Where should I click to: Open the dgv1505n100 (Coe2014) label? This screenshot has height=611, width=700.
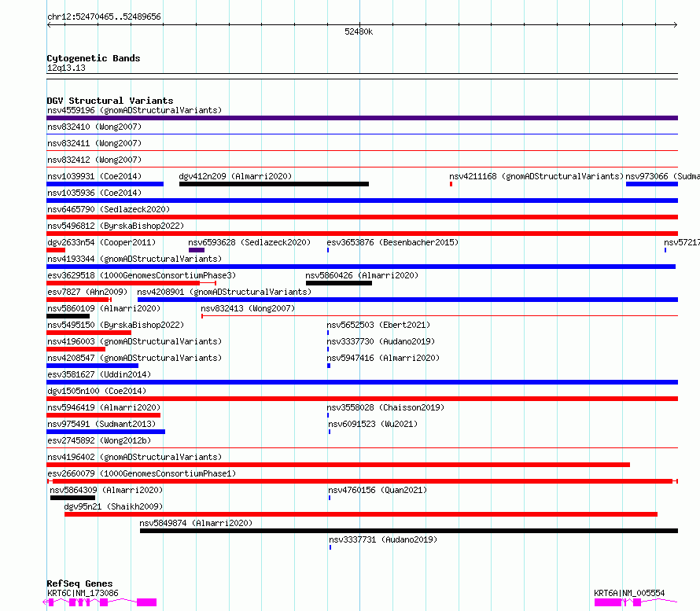click(x=97, y=391)
